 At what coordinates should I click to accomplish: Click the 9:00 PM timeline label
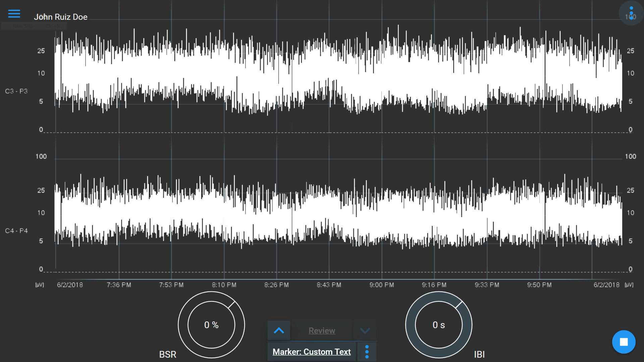[x=382, y=285]
